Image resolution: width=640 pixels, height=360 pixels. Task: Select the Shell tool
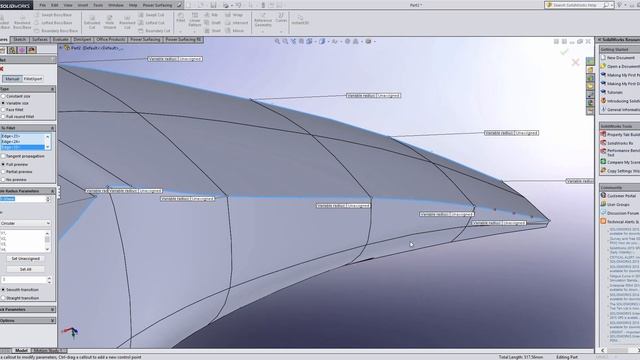(213, 31)
